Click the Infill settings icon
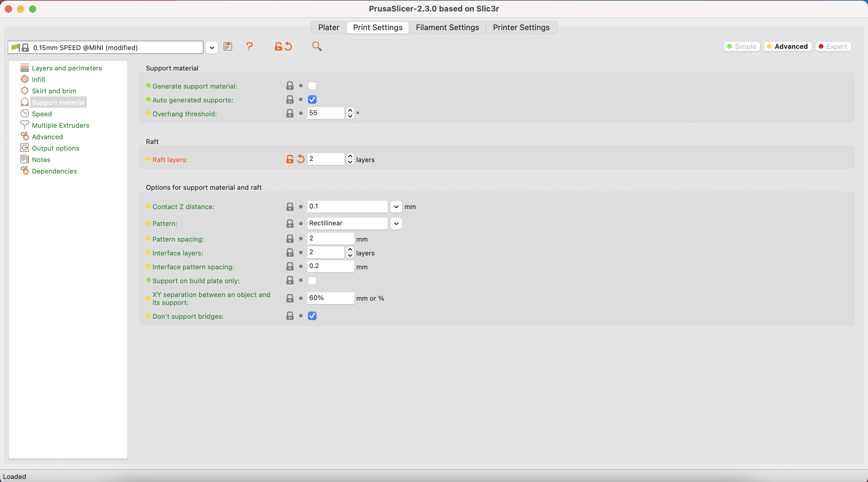Screen dimensions: 868x482 tap(24, 79)
